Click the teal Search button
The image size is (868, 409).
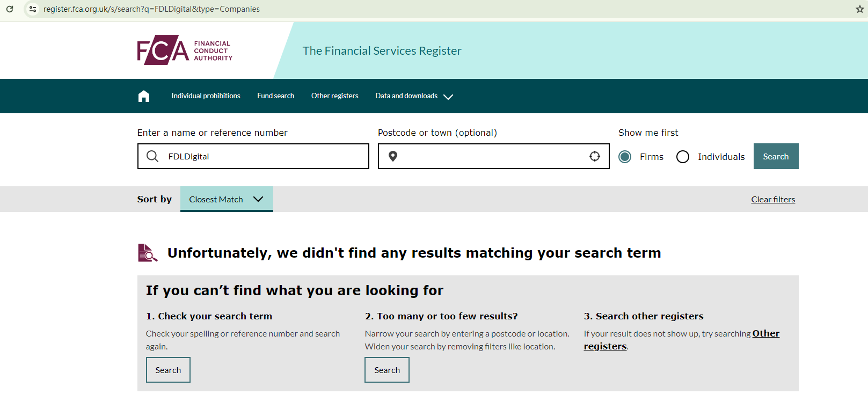pos(776,156)
